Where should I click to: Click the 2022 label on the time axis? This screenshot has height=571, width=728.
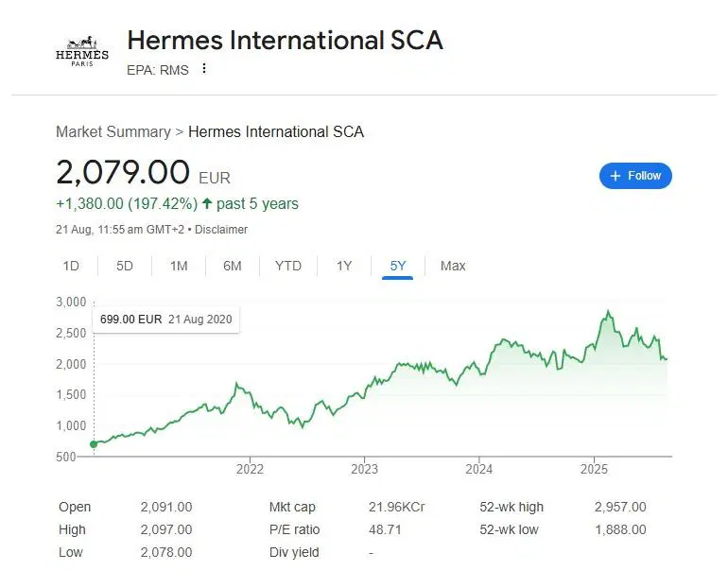(250, 468)
